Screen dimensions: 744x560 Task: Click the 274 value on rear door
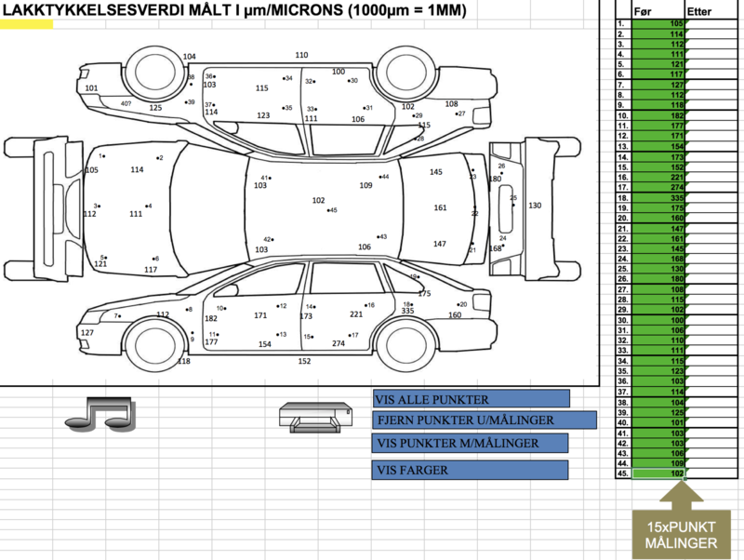pyautogui.click(x=339, y=343)
